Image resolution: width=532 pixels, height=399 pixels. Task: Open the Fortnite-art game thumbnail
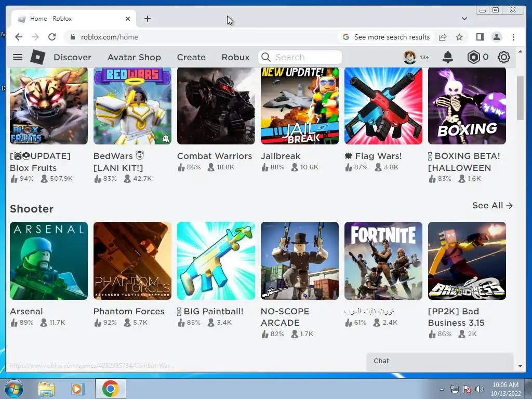[x=383, y=261]
